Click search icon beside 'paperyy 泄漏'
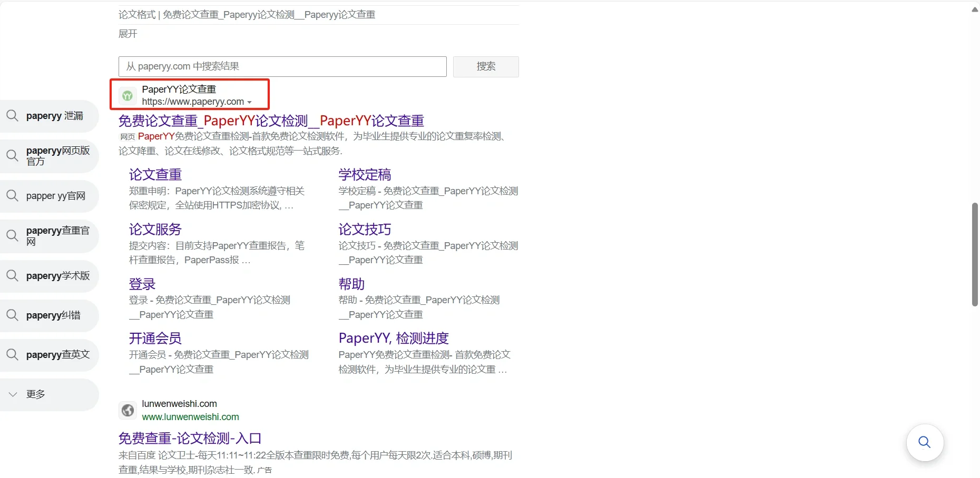Screen dimensions: 980x478 point(12,115)
